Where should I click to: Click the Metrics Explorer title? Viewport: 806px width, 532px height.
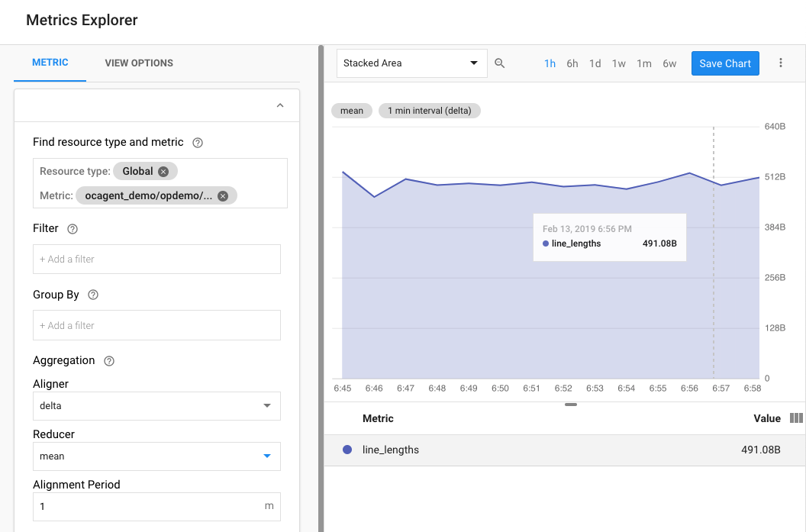pos(82,20)
